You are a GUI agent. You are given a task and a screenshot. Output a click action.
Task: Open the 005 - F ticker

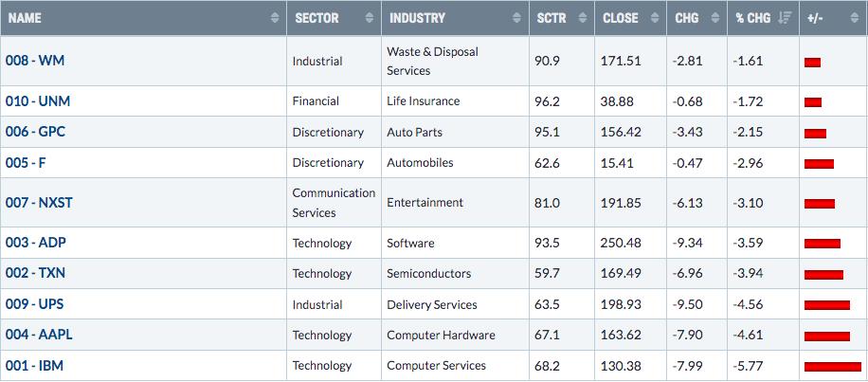(26, 163)
